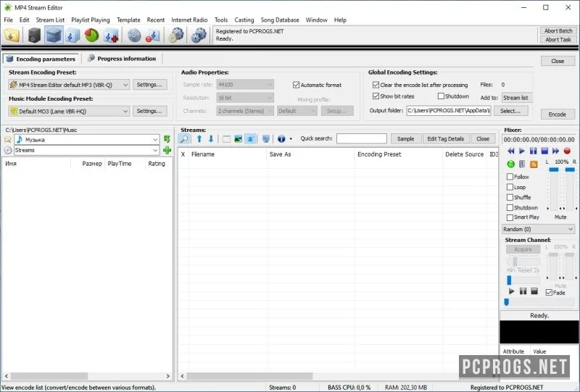Click the Mixer blue play button
The width and height of the screenshot is (580, 392).
pos(522,151)
